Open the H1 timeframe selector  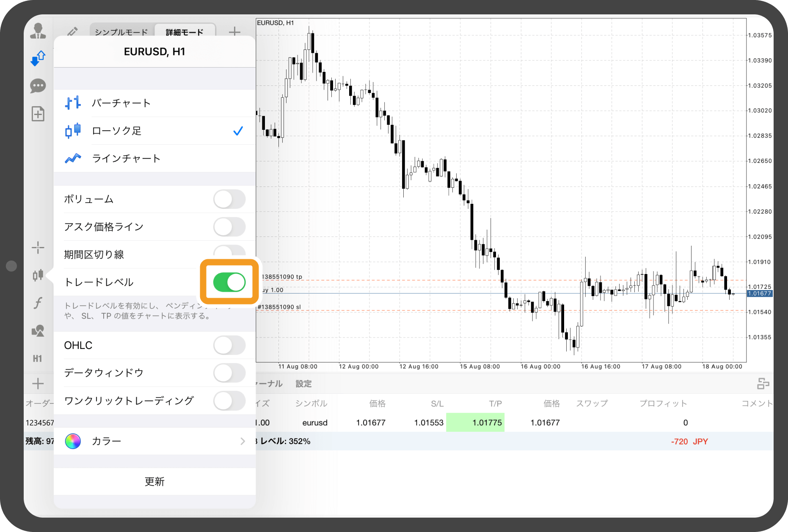(38, 359)
